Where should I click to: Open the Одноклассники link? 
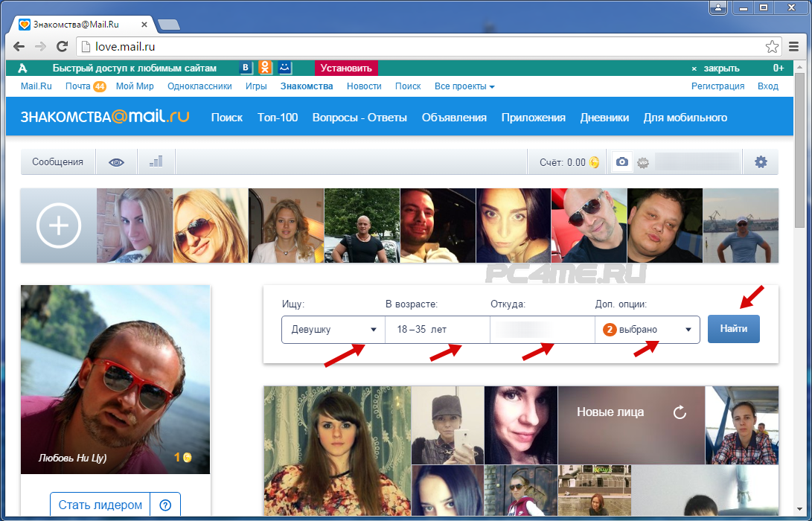[x=199, y=86]
